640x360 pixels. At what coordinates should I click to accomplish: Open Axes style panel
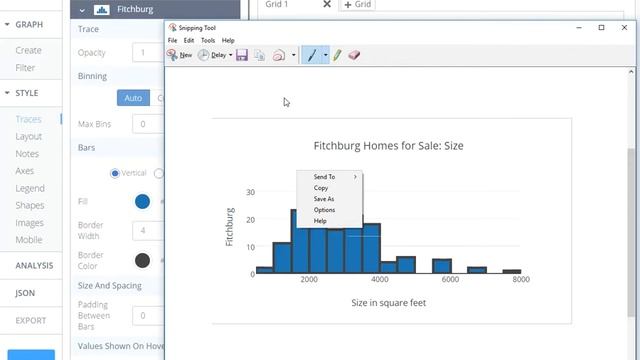(x=24, y=171)
